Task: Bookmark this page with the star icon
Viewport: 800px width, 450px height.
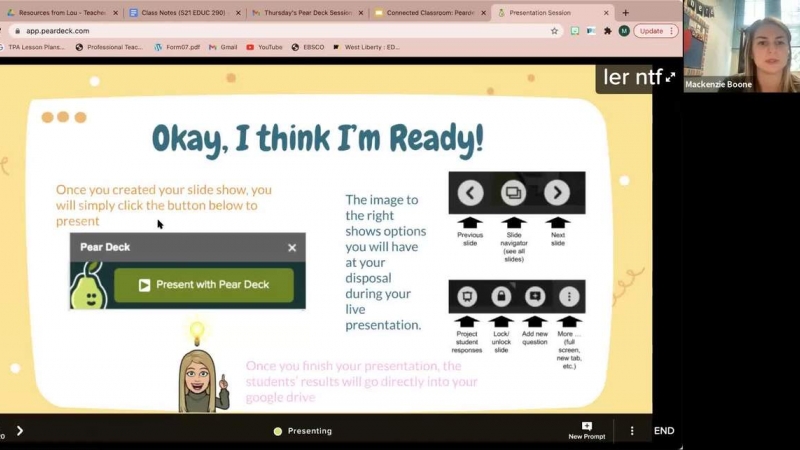Action: point(555,31)
